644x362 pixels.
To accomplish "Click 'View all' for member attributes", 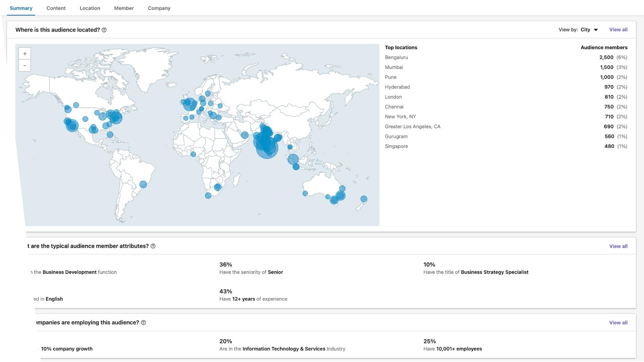I will [x=618, y=246].
